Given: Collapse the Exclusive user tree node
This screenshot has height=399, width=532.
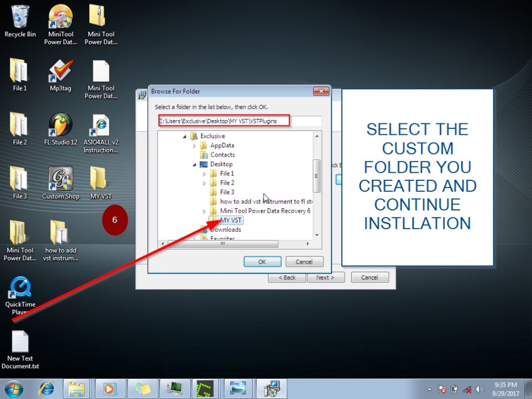Looking at the screenshot, I should (x=185, y=136).
